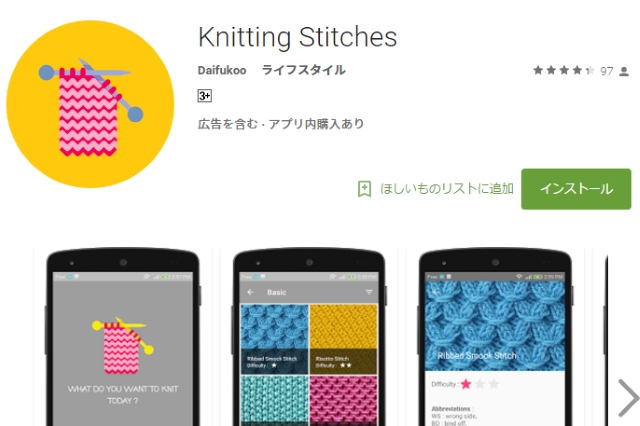This screenshot has width=640, height=426.
Task: Click the 3+ content rating badge
Action: click(x=204, y=96)
